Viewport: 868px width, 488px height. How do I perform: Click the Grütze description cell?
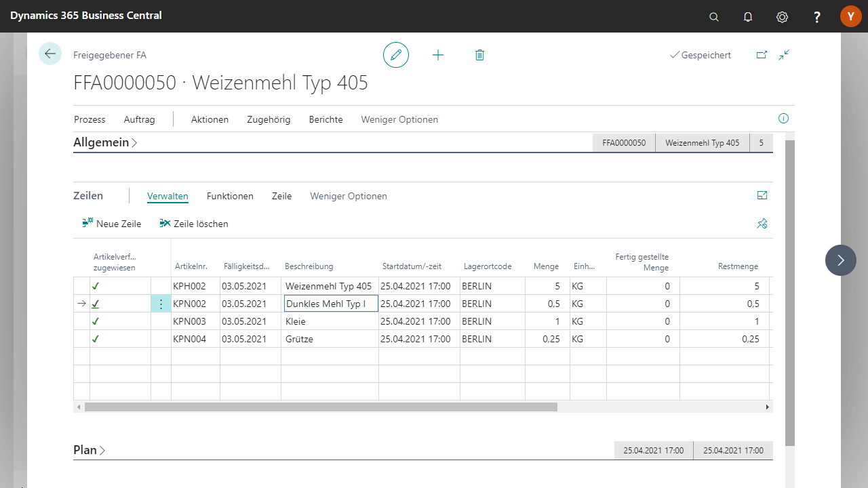pos(330,339)
